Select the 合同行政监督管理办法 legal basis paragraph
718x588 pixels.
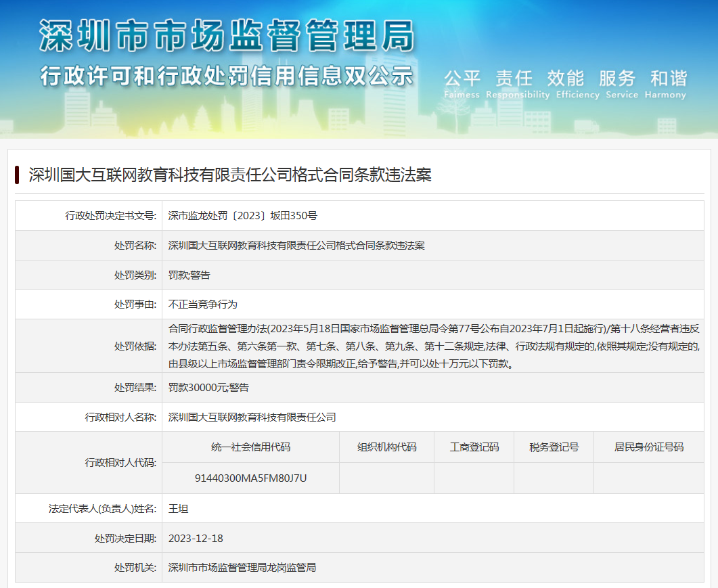(x=434, y=346)
